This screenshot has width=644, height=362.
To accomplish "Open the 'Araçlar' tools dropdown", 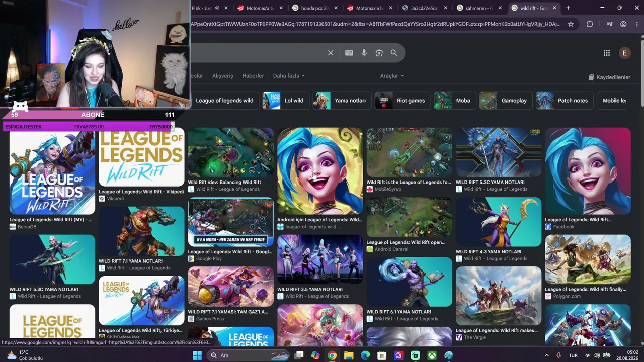I will [392, 76].
